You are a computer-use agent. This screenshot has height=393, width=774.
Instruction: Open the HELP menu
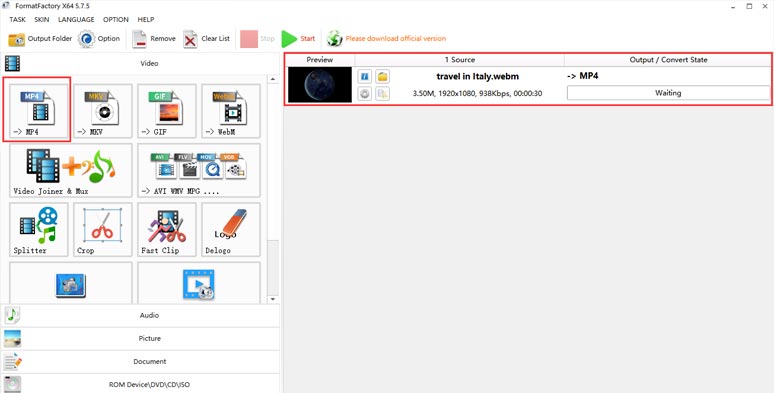[146, 20]
